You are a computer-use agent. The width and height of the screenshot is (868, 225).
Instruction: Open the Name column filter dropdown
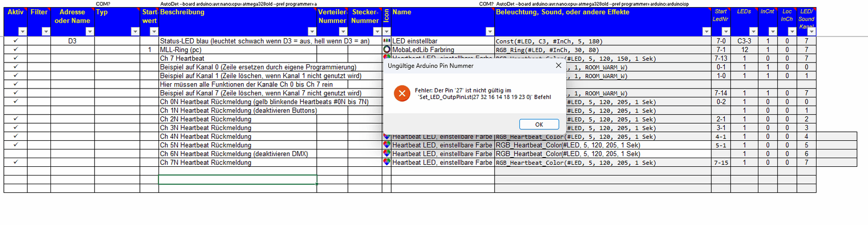click(x=489, y=32)
